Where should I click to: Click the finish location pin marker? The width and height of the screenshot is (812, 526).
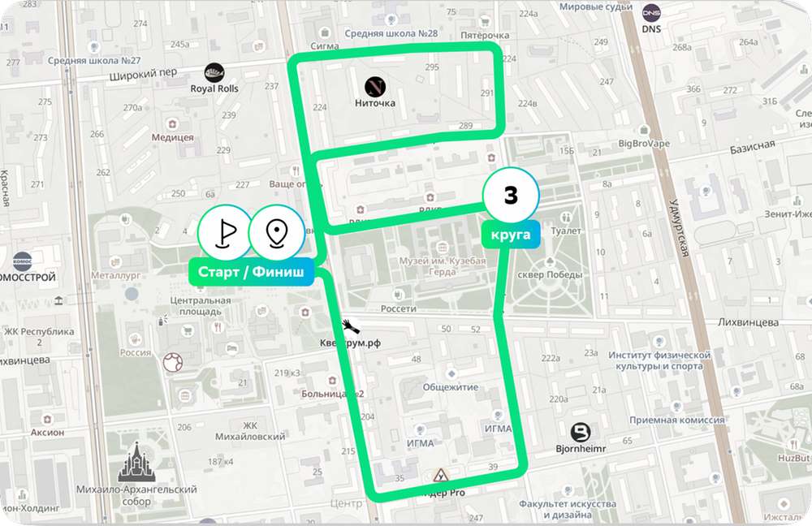[277, 233]
